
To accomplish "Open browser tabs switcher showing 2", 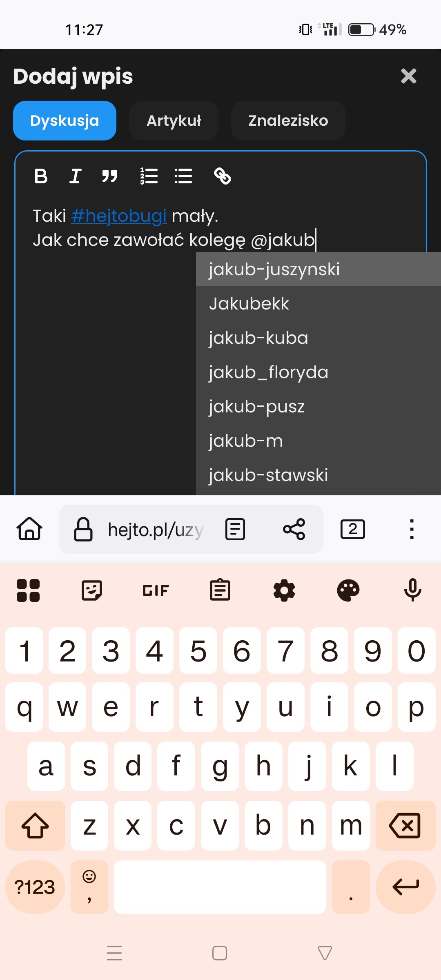I will (353, 530).
